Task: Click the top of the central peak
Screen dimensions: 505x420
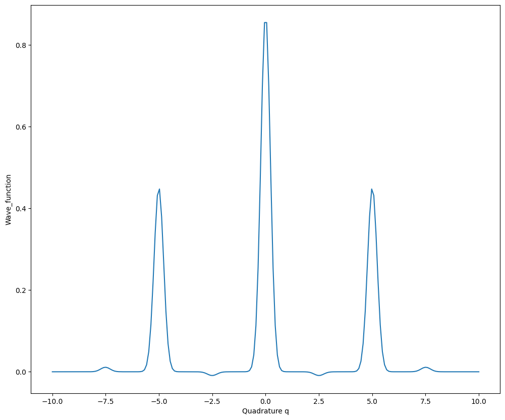Action: point(265,23)
